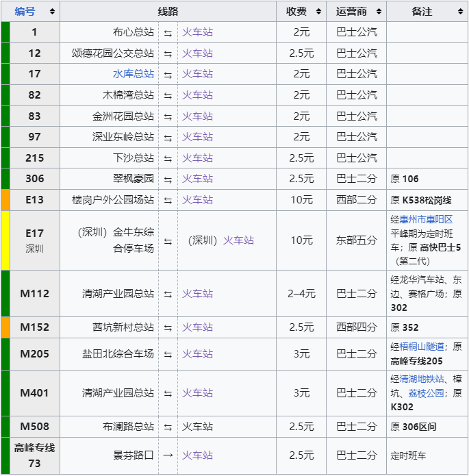The image size is (469, 476).
Task: Click 火车站 link in route 306 row
Action: pyautogui.click(x=197, y=179)
